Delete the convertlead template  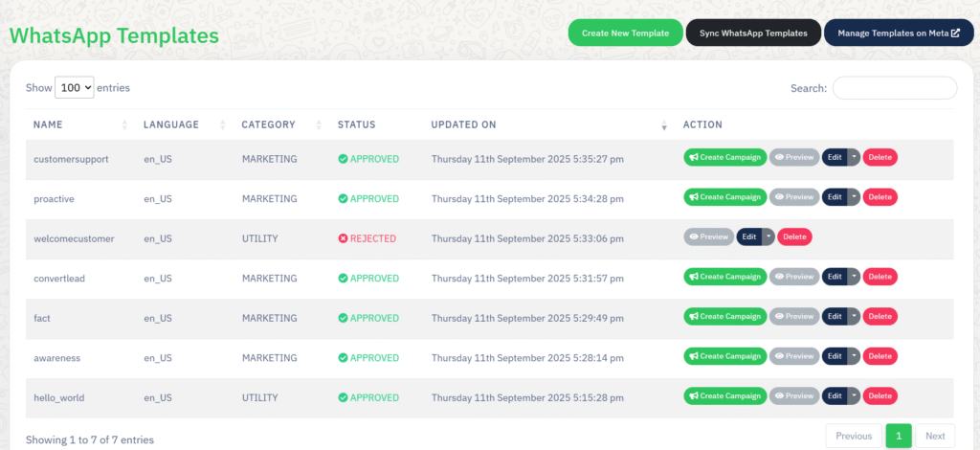click(880, 277)
